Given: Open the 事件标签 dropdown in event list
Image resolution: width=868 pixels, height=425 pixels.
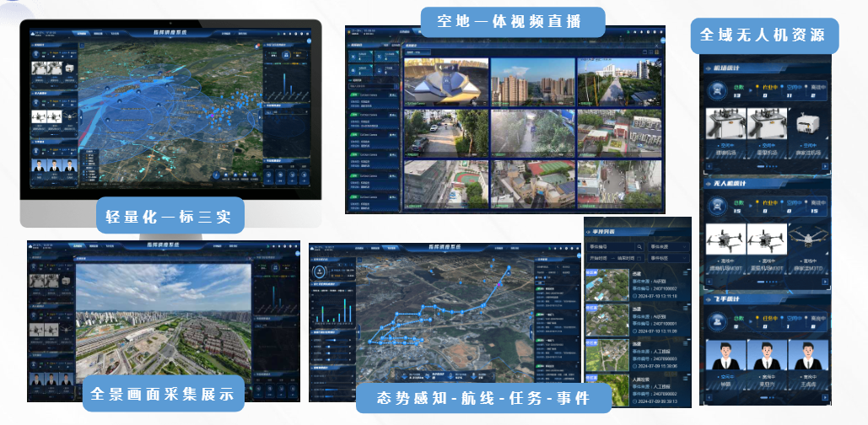Looking at the screenshot, I should (x=667, y=258).
